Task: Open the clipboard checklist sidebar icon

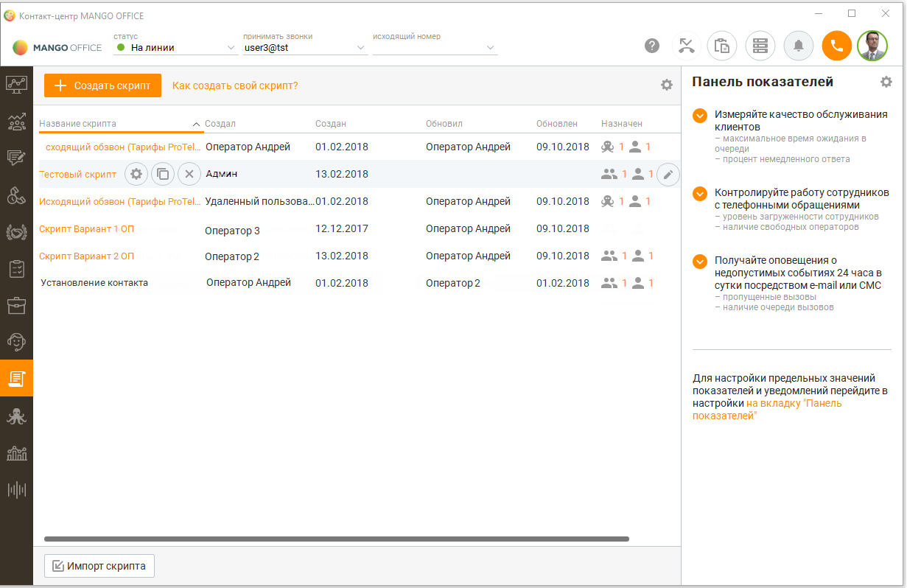Action: 16,268
